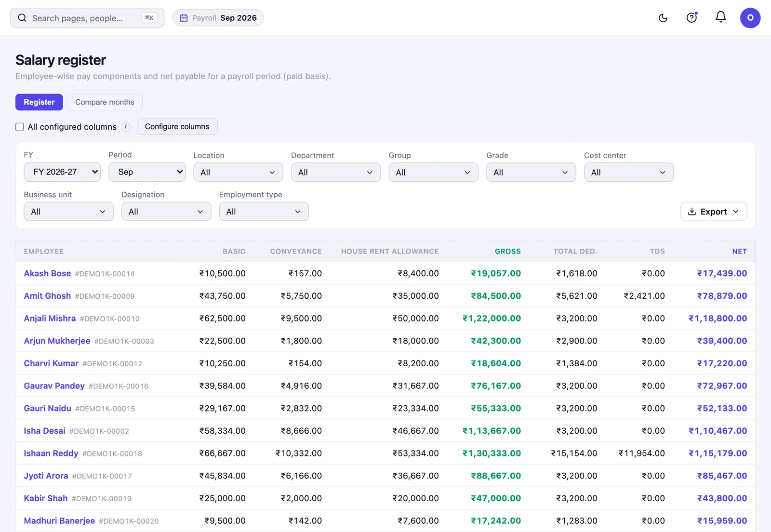Open the help question-mark icon

coord(691,18)
